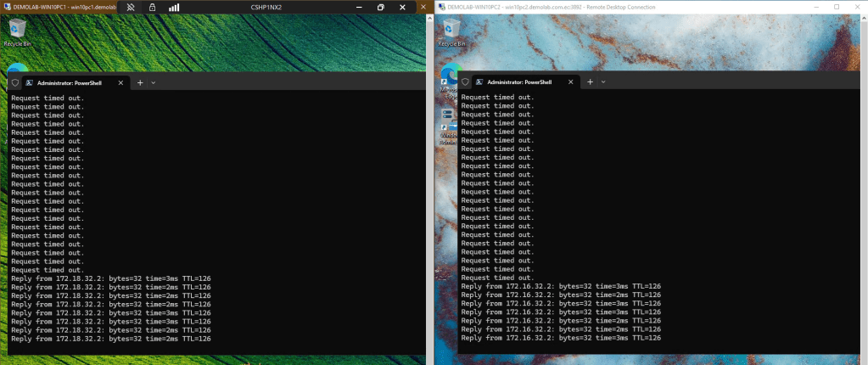Expand new-tab profile dropdown in WIN10PC2 terminal
The width and height of the screenshot is (868, 365).
pos(603,82)
